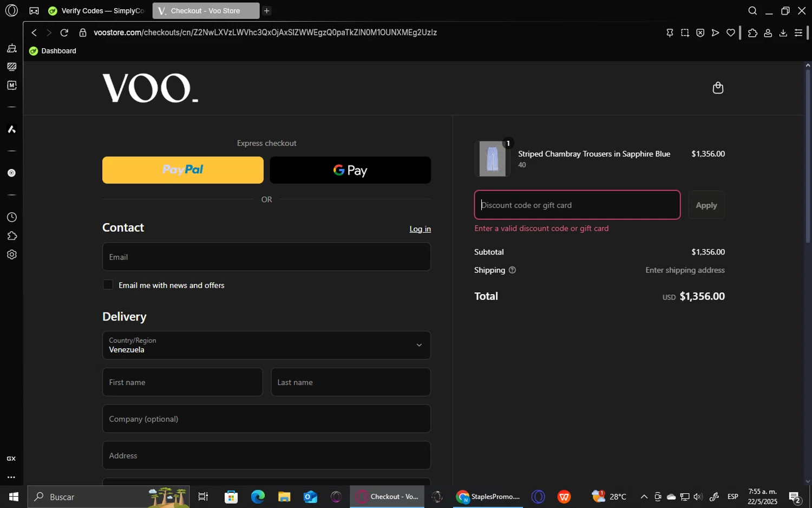812x508 pixels.
Task: Click the Last name field
Action: point(351,382)
